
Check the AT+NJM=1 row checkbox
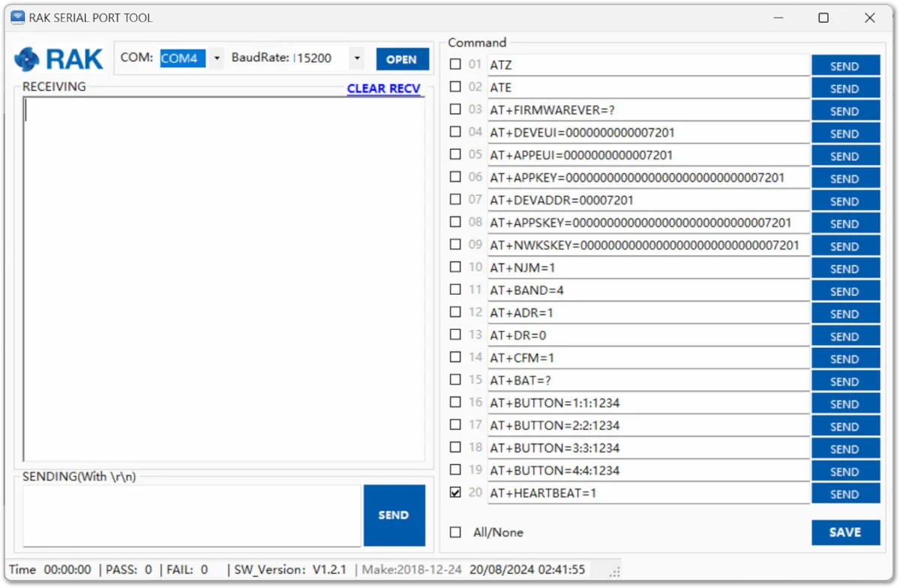tap(455, 267)
